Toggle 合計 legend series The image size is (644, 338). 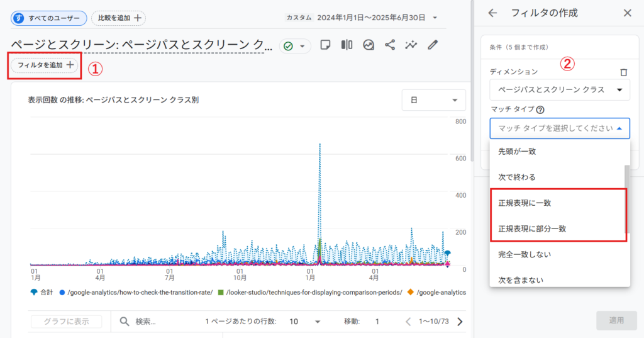coord(42,292)
